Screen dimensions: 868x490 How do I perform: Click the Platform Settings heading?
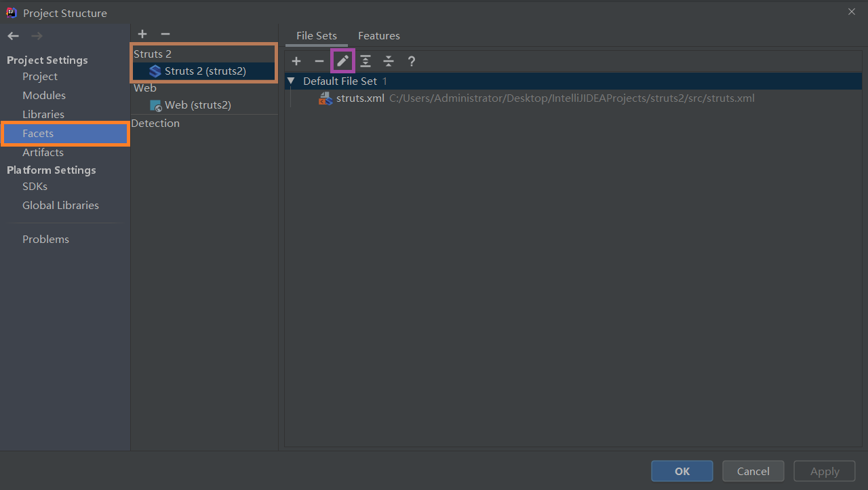point(52,170)
